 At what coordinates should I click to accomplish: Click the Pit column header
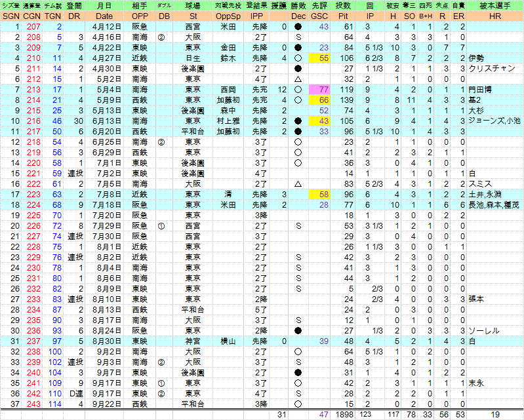pyautogui.click(x=343, y=16)
